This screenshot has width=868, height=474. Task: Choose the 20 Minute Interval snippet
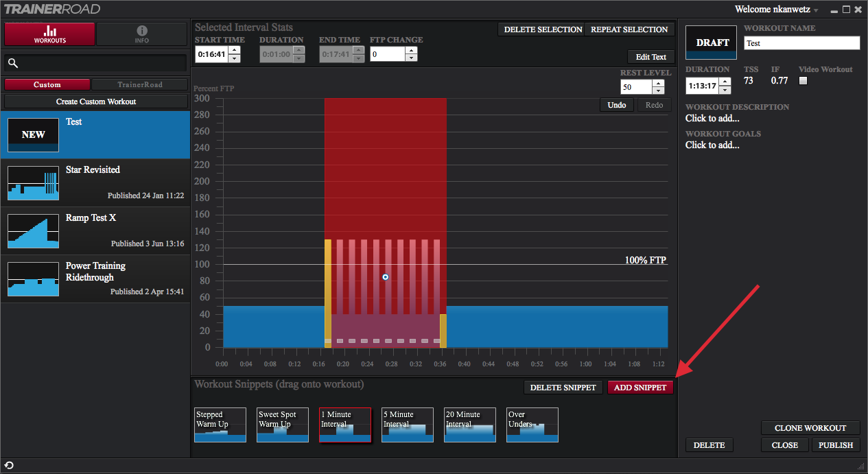tap(470, 425)
